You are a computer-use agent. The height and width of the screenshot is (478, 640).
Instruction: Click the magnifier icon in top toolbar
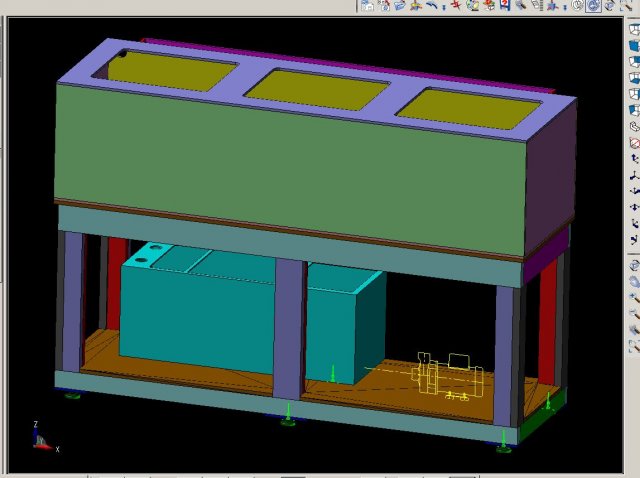click(521, 5)
